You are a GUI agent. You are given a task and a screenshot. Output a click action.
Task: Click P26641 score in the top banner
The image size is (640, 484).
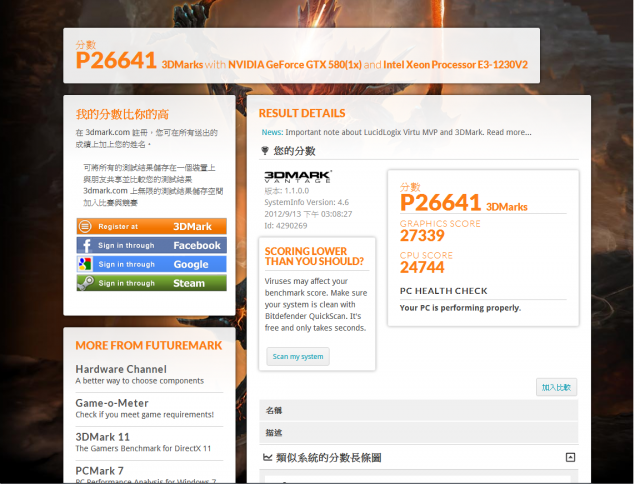[116, 60]
